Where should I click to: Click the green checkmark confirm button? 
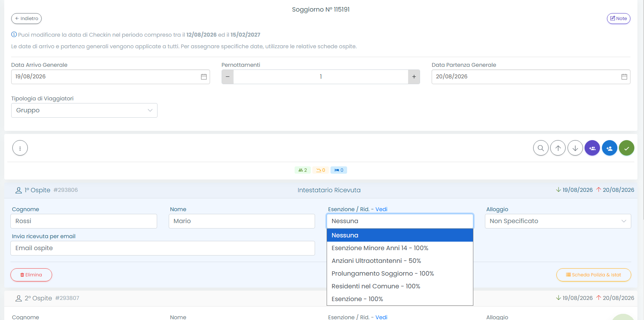tap(627, 148)
